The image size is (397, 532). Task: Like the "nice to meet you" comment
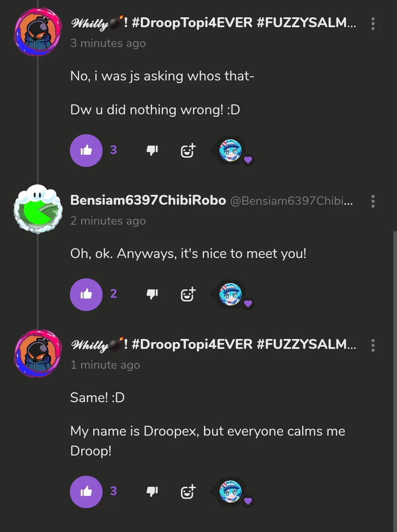86,294
